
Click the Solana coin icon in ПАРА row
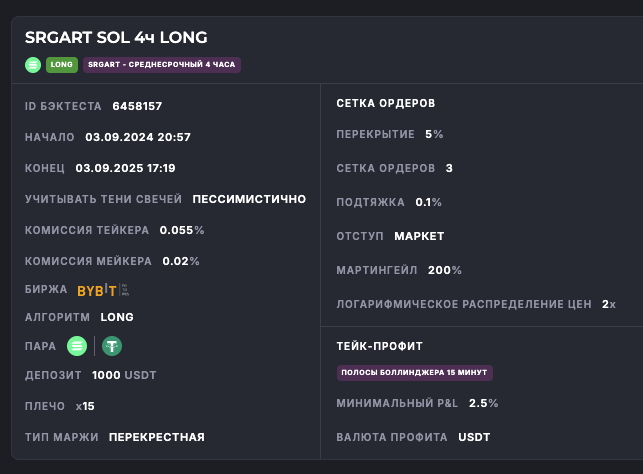click(x=77, y=346)
